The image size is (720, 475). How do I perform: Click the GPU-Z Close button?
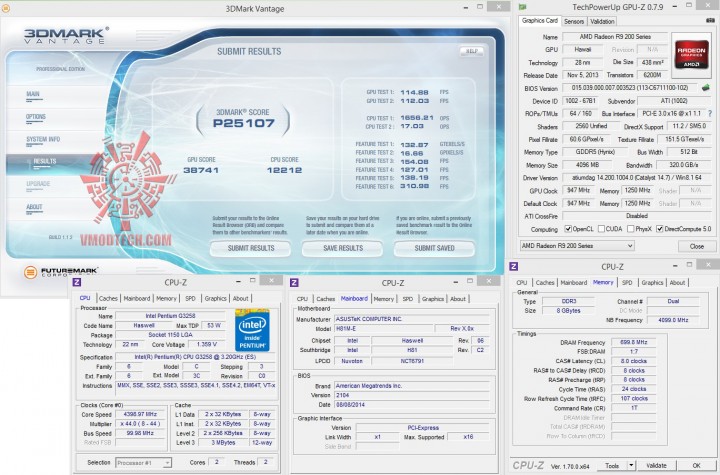click(x=697, y=246)
